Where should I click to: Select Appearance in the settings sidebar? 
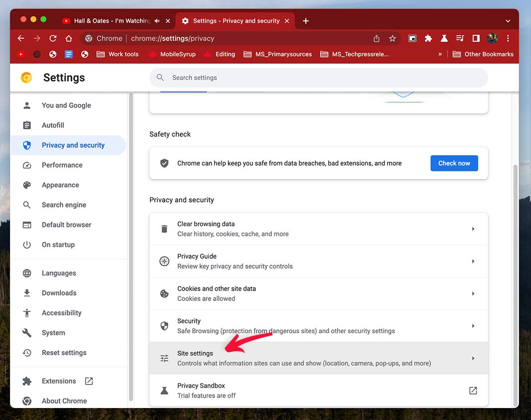(60, 185)
